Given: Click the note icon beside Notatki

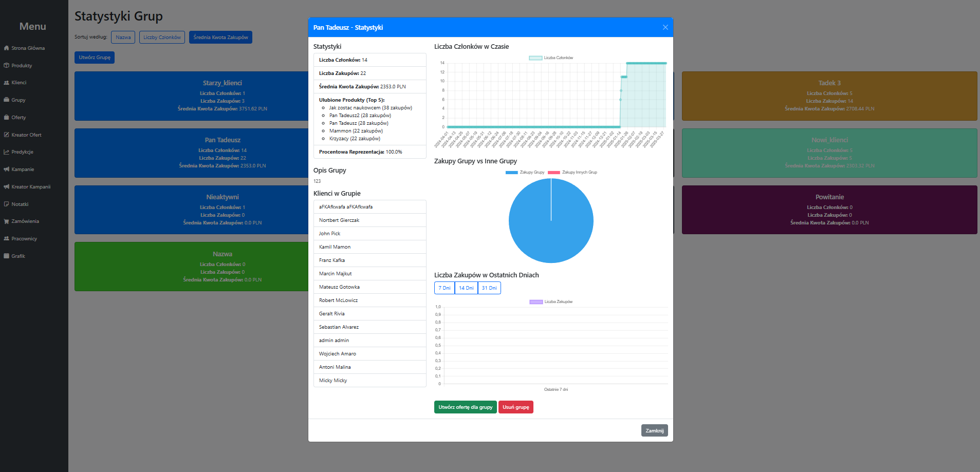Looking at the screenshot, I should click(x=6, y=204).
